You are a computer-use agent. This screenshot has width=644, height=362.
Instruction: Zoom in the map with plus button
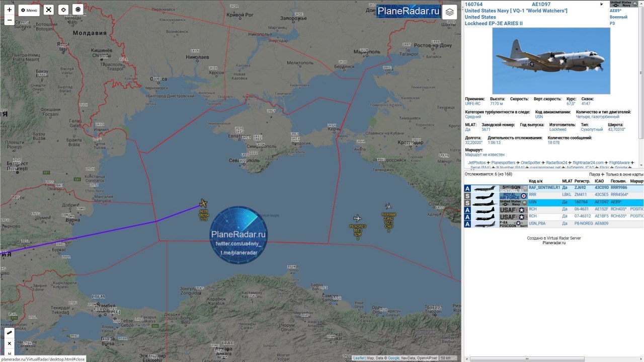[9, 10]
